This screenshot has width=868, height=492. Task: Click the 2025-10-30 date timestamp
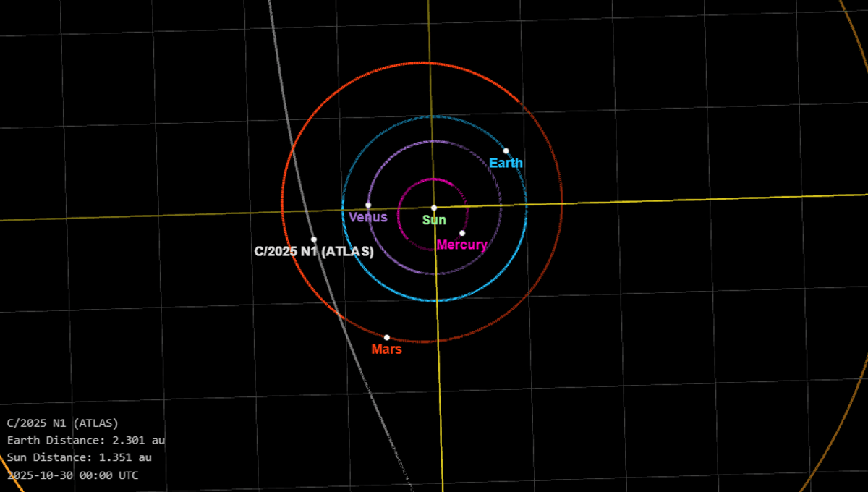point(72,475)
